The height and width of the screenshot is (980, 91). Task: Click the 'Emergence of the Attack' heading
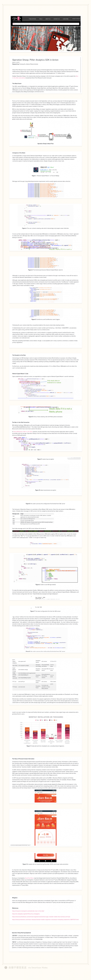tap(19, 153)
